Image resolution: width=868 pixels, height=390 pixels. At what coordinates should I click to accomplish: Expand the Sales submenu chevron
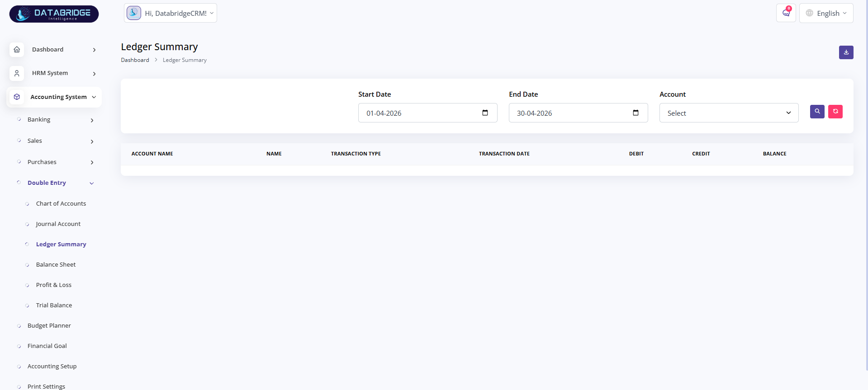pos(92,141)
